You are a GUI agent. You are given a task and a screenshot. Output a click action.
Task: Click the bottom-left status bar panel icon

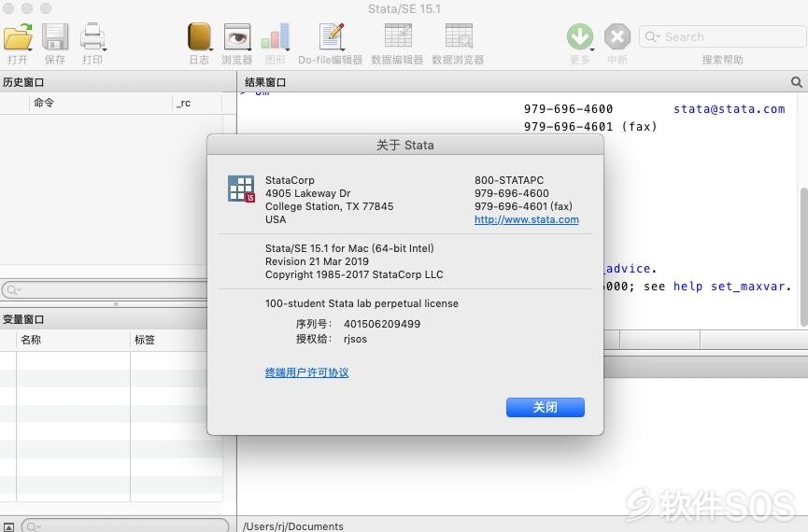8,526
